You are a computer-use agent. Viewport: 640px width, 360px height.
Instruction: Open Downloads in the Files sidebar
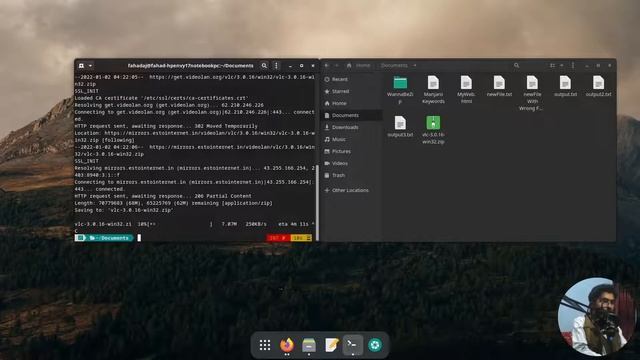pyautogui.click(x=352, y=127)
